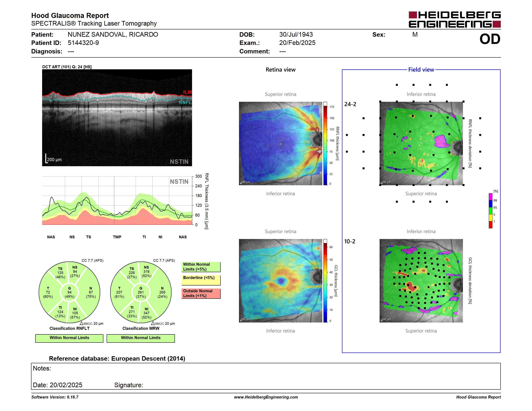Click the DOB value 30/Jul/1943
532x411 pixels.
(296, 35)
